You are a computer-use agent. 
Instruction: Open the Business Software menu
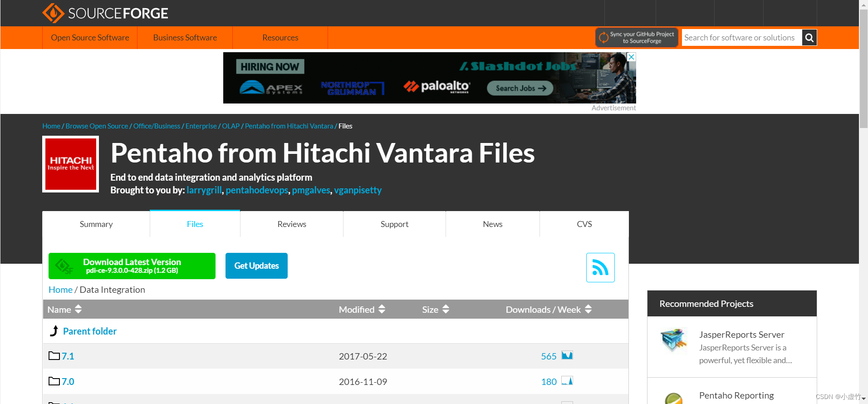(185, 38)
